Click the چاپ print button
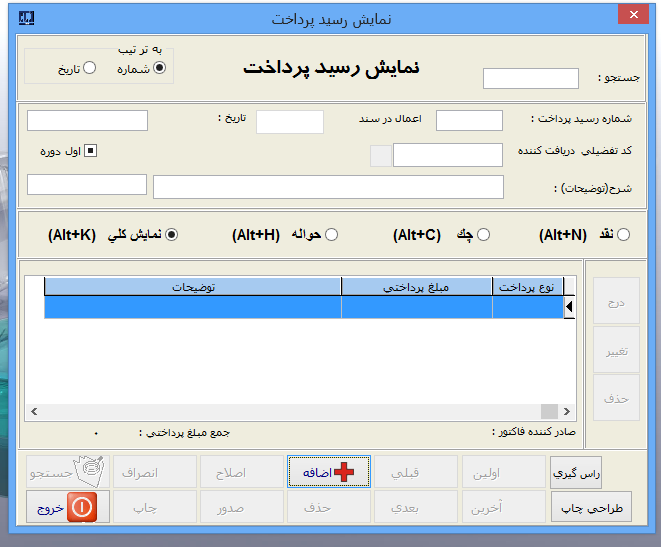The width and height of the screenshot is (661, 547). click(x=155, y=507)
